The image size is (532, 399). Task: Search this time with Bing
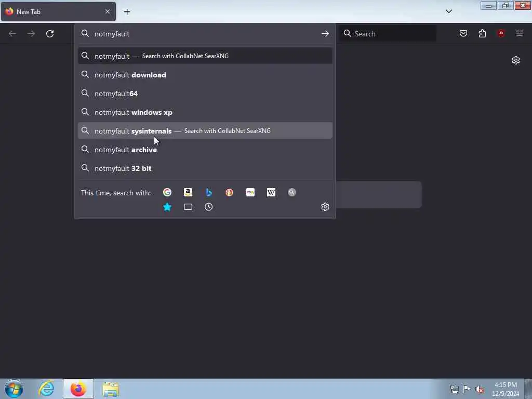(x=209, y=192)
